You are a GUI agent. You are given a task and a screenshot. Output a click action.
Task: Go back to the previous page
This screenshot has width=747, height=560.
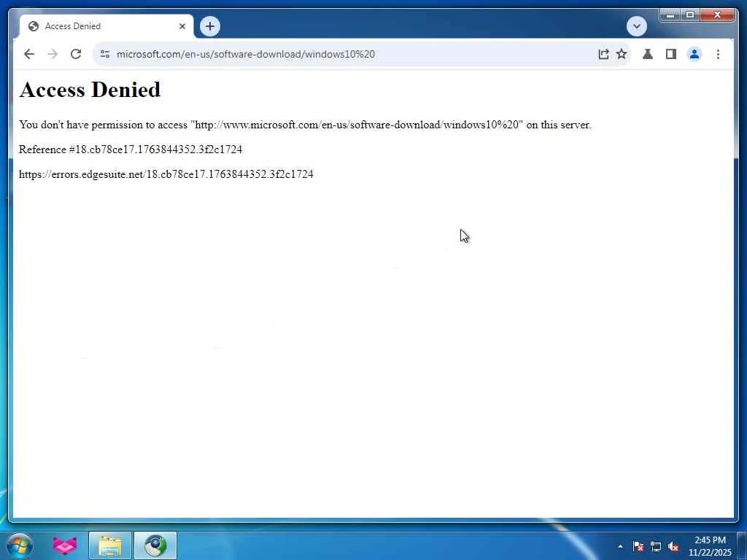pyautogui.click(x=29, y=54)
